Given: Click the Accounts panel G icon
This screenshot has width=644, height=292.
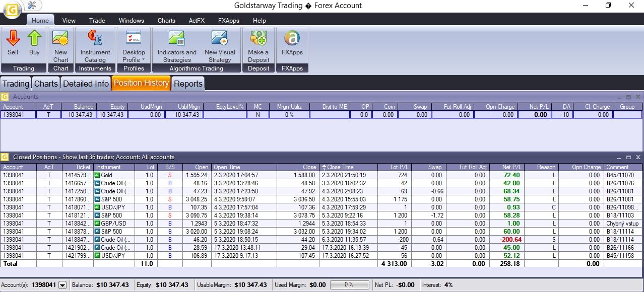Looking at the screenshot, I should point(5,97).
